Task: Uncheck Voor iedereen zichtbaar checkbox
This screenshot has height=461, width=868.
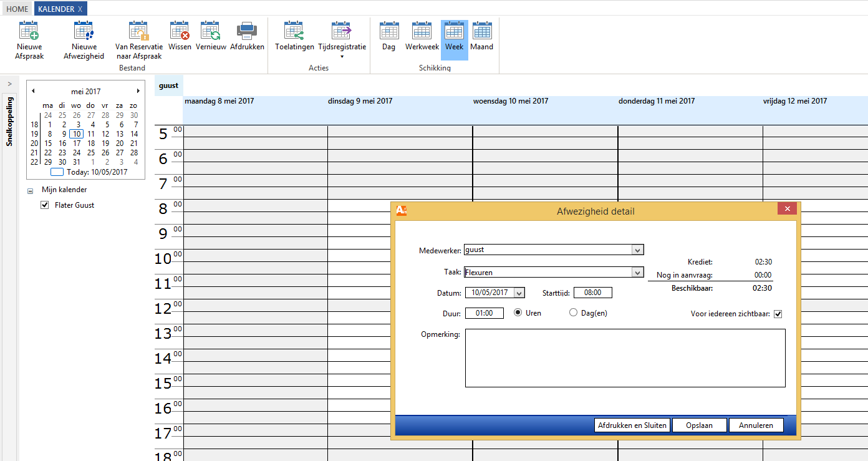Action: (778, 314)
